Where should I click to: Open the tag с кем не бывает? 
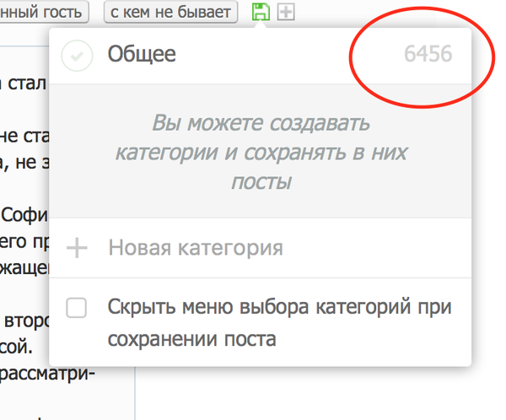[170, 12]
